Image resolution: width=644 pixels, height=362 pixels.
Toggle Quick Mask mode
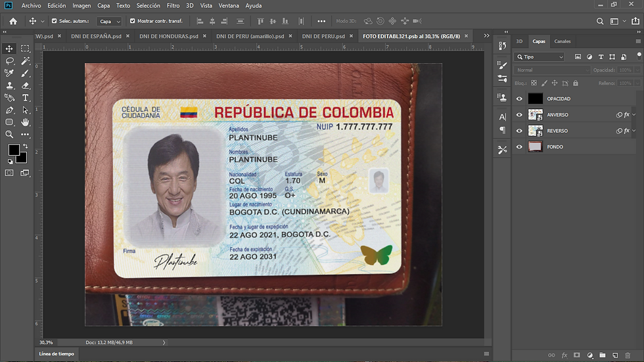coord(9,173)
